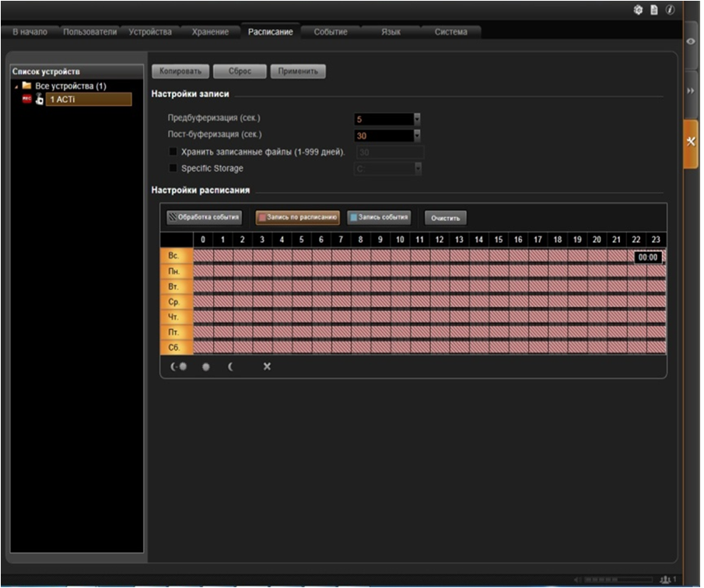Select the 1 ACTi device in list
The width and height of the screenshot is (704, 588).
click(89, 100)
